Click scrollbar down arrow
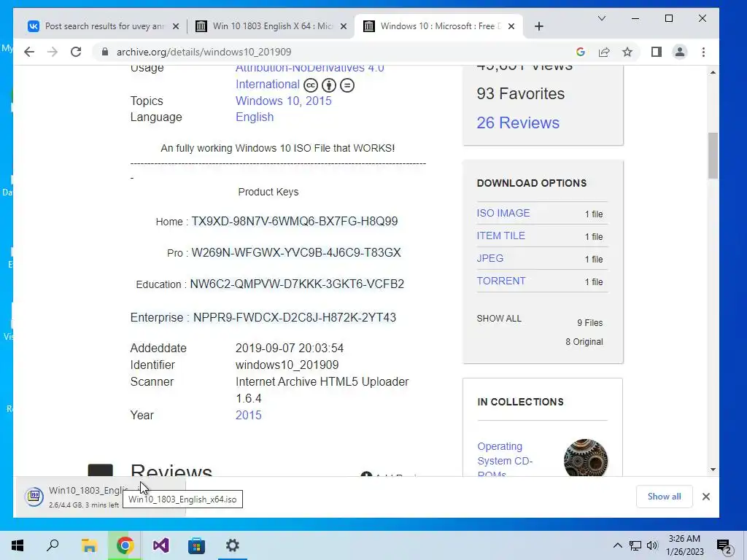Screen dimensions: 747x560 point(713,470)
